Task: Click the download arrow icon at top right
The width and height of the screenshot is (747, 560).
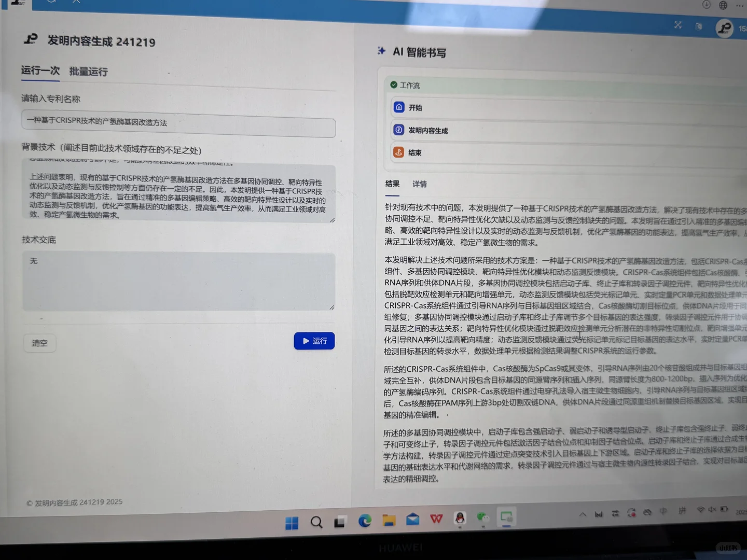Action: point(706,5)
